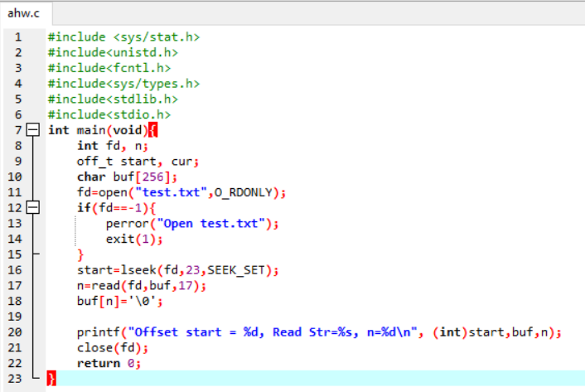The height and width of the screenshot is (392, 585).
Task: Click the int fd, n; declaration
Action: (113, 146)
